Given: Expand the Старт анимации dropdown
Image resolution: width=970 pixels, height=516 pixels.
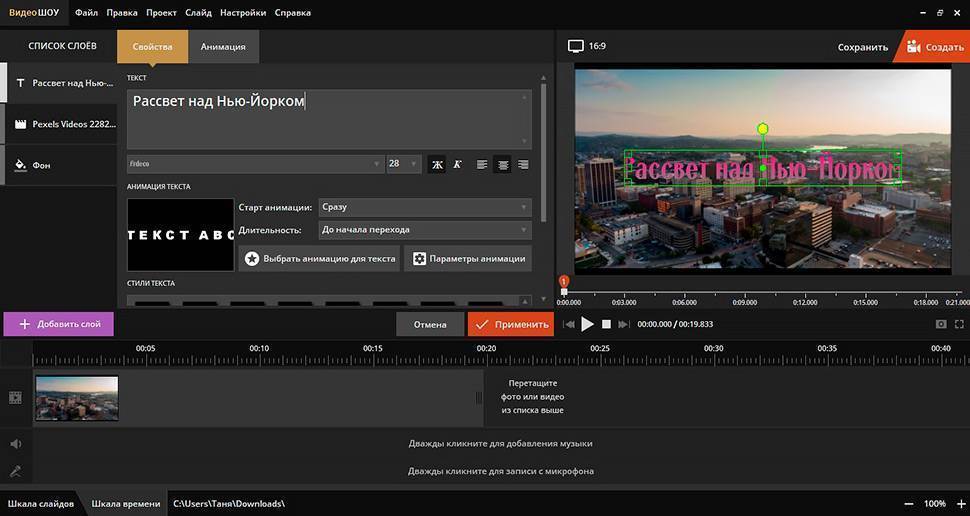Looking at the screenshot, I should (425, 207).
